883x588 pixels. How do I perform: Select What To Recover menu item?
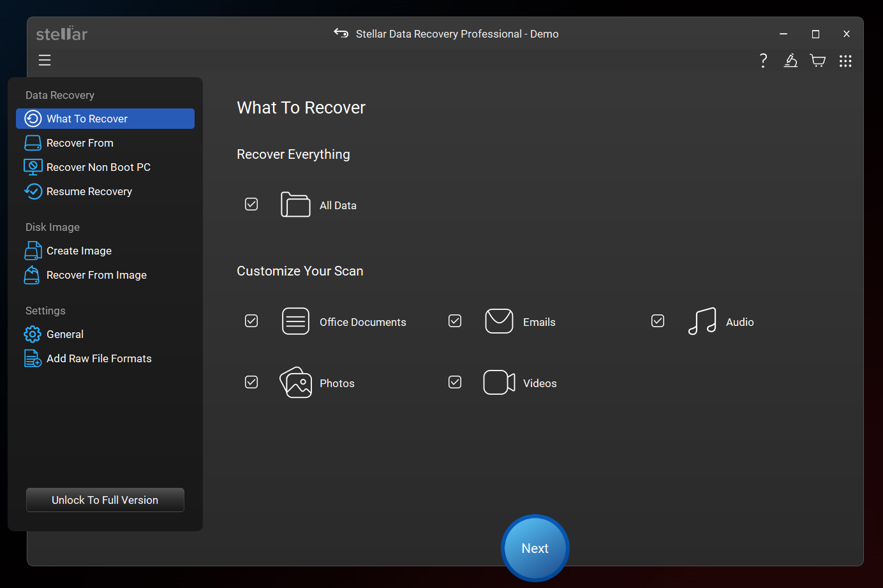coord(105,119)
